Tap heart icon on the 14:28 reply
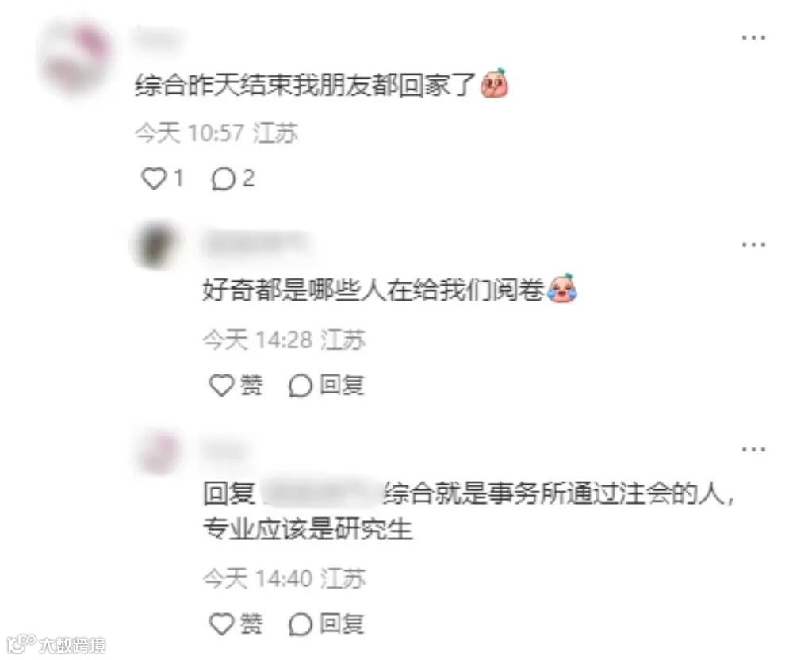812x660 pixels. (x=222, y=386)
